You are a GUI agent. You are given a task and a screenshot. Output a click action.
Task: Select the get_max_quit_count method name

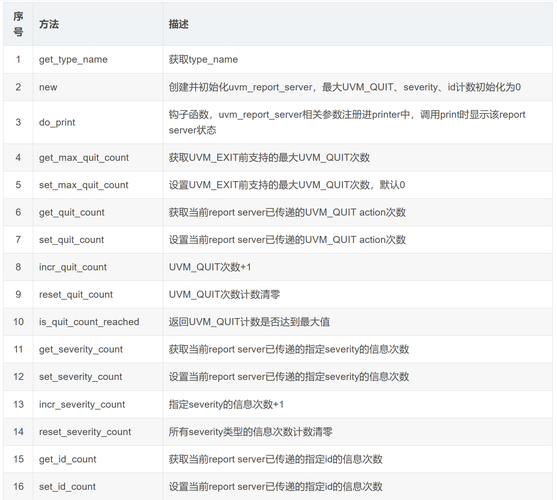84,158
